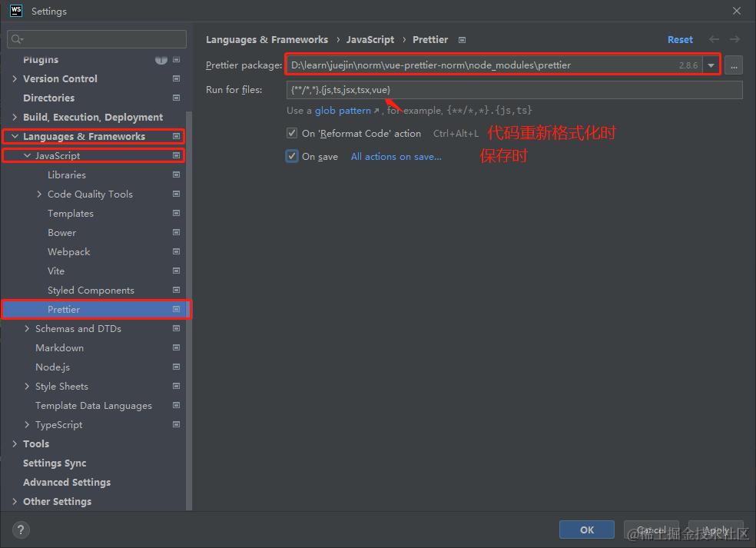Click project-level icon beside JavaScript row
756x548 pixels.
coord(177,155)
